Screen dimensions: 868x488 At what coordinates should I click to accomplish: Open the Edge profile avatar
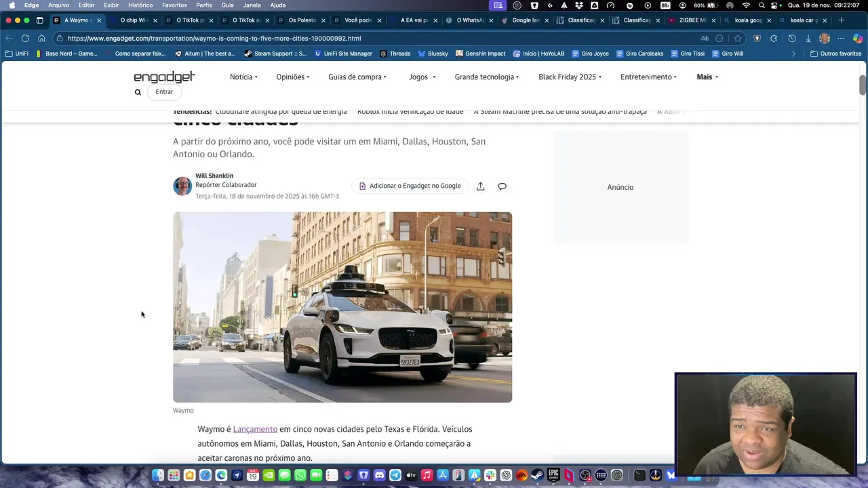click(825, 39)
